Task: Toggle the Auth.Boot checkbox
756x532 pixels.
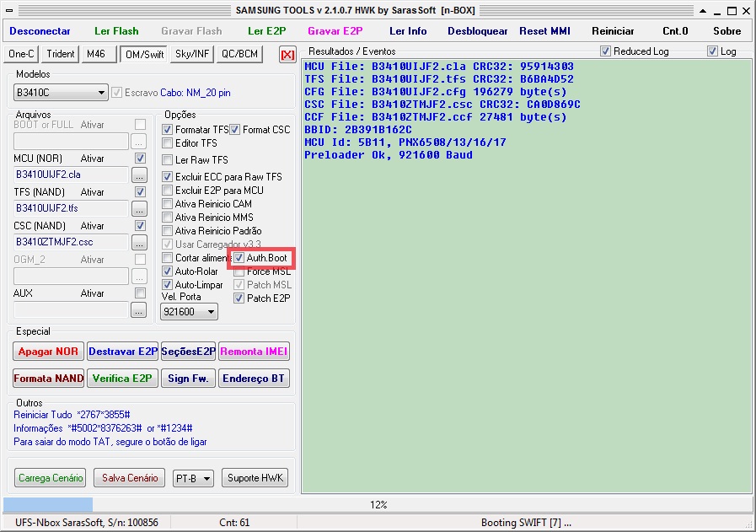Action: (x=239, y=257)
